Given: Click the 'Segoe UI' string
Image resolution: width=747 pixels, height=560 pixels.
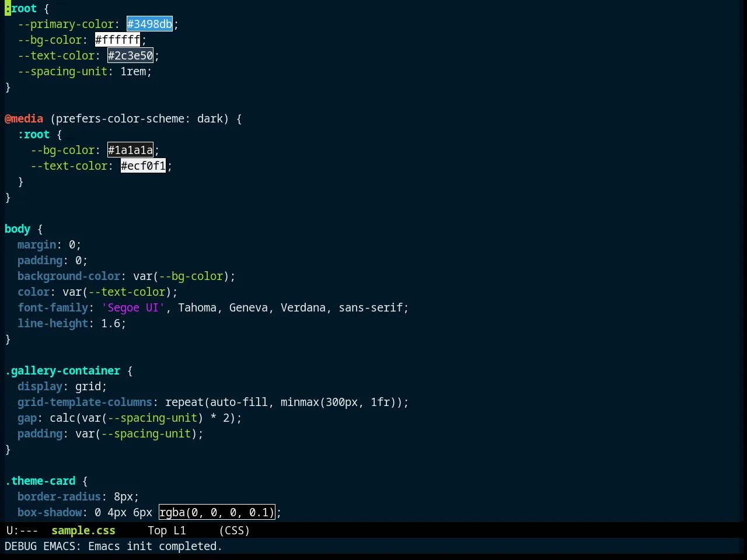Looking at the screenshot, I should (133, 307).
